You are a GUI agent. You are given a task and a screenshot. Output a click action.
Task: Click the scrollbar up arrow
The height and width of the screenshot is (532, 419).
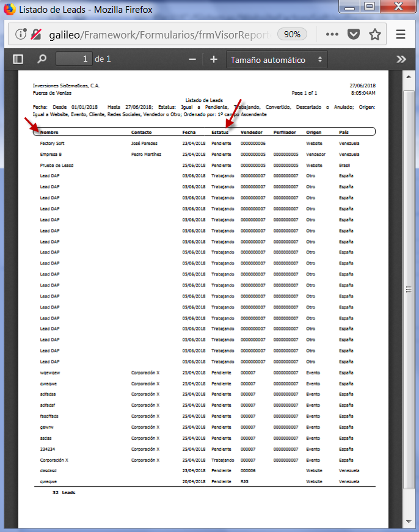(x=409, y=77)
